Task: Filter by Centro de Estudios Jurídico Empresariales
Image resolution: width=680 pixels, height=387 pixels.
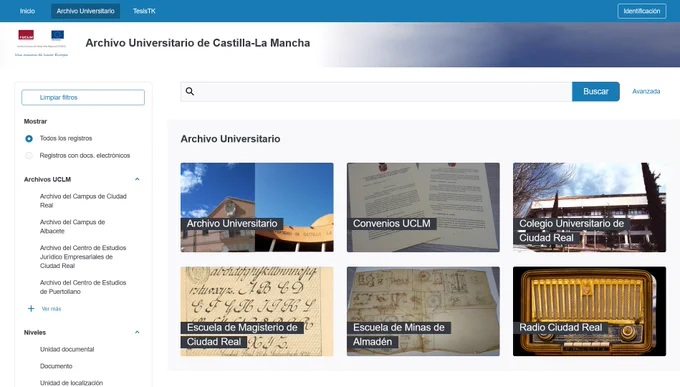Action: 83,257
